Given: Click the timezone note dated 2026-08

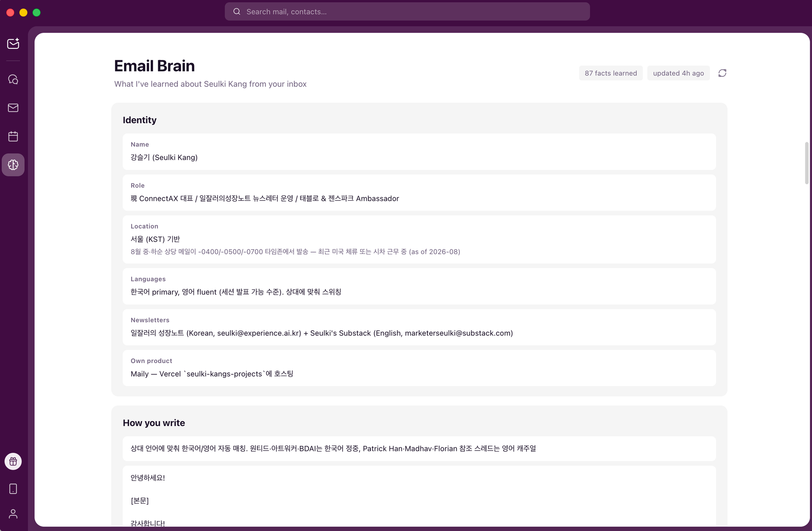Looking at the screenshot, I should coord(295,252).
